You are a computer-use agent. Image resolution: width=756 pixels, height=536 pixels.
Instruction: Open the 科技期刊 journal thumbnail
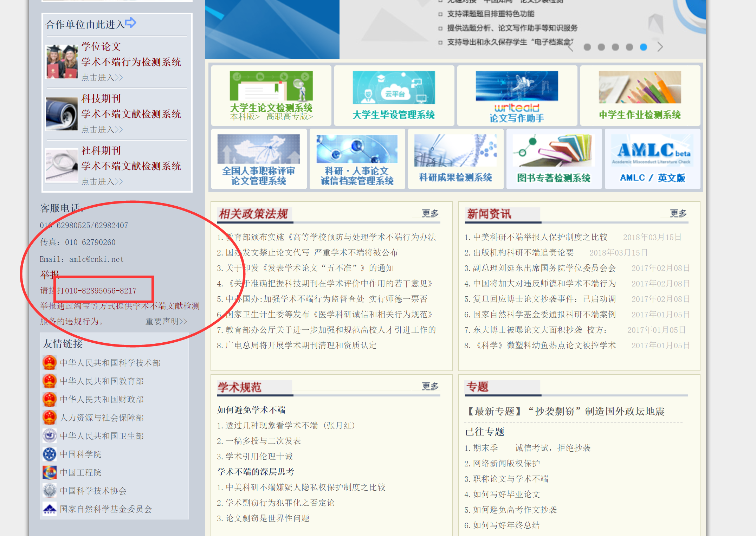click(62, 114)
